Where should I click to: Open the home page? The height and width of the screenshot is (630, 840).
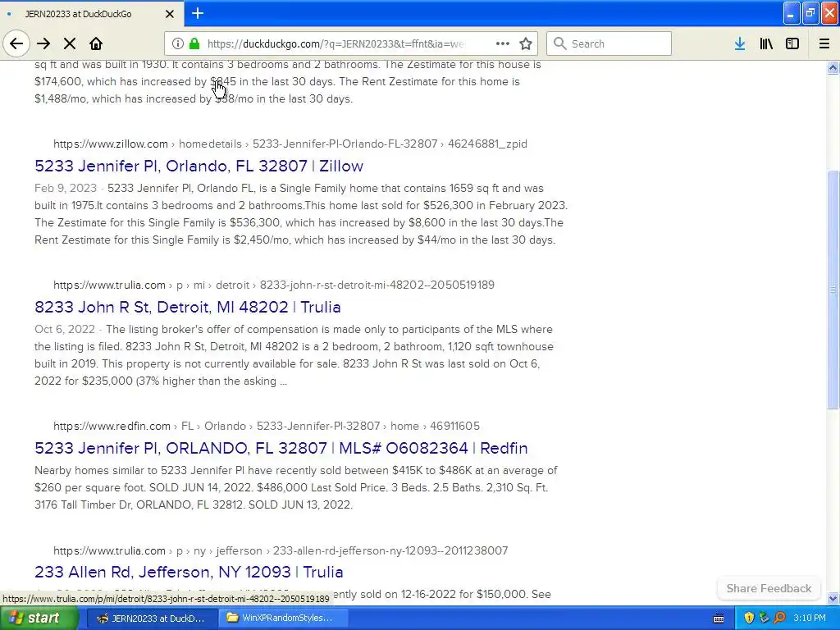pyautogui.click(x=96, y=44)
